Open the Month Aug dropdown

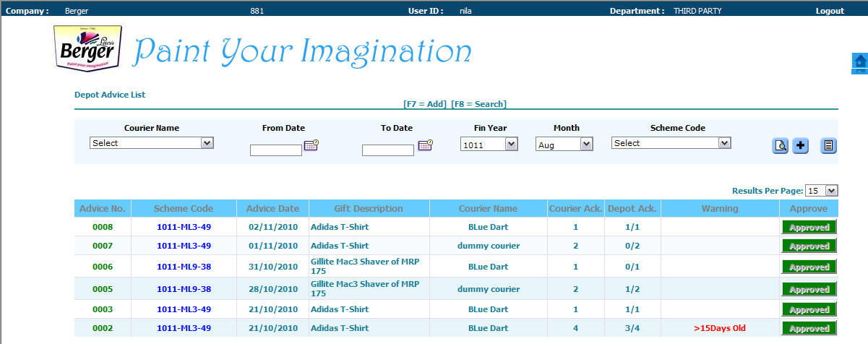tap(564, 145)
